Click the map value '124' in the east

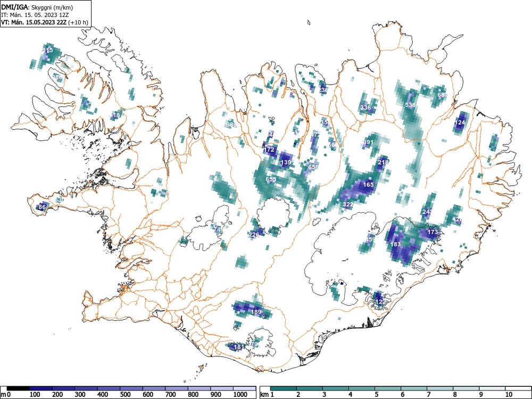(460, 122)
